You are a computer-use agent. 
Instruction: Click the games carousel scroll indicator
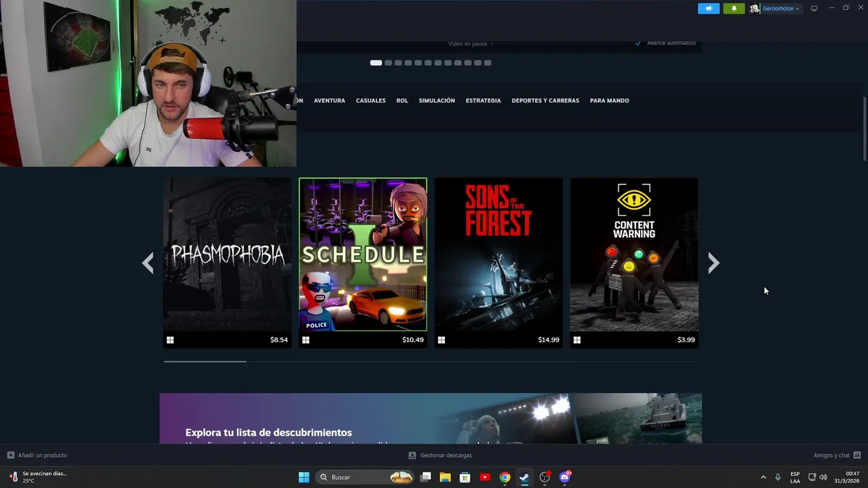click(205, 362)
